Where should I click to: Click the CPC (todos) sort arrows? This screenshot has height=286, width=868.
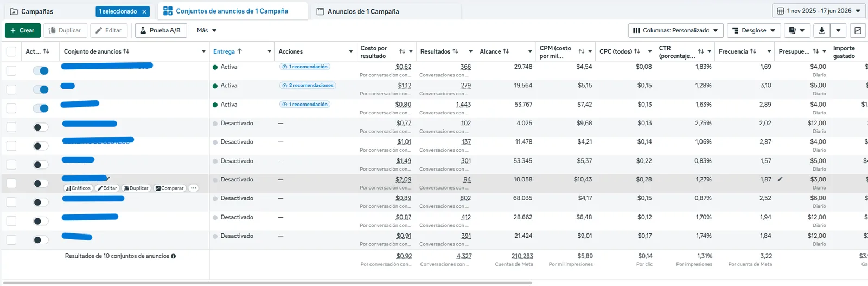637,51
